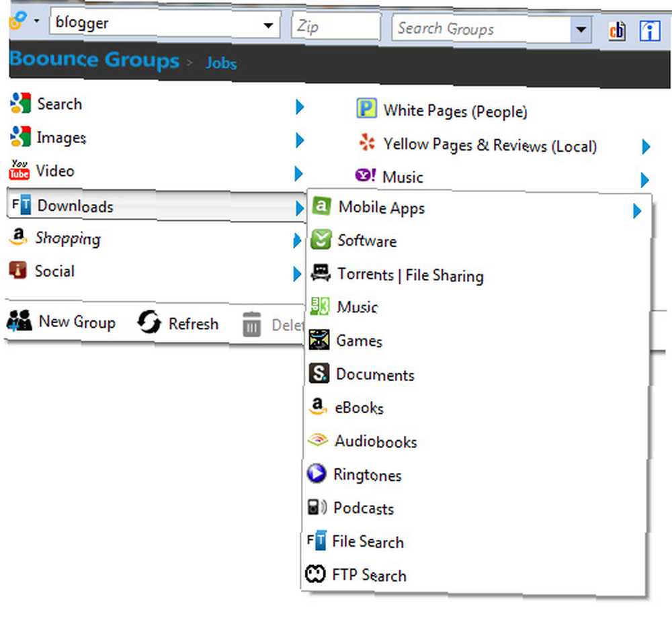Click the green MP3 Music icon
Image resolution: width=672 pixels, height=620 pixels.
tap(320, 306)
